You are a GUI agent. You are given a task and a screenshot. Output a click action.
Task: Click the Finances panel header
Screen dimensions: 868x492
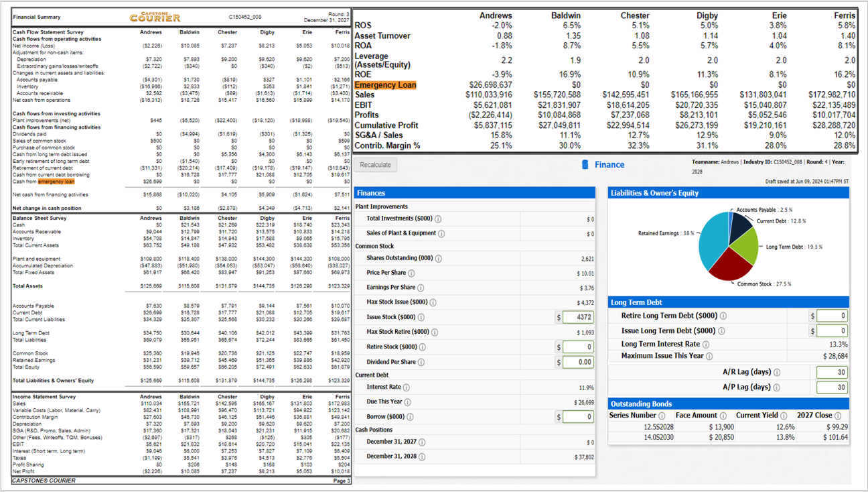click(474, 193)
